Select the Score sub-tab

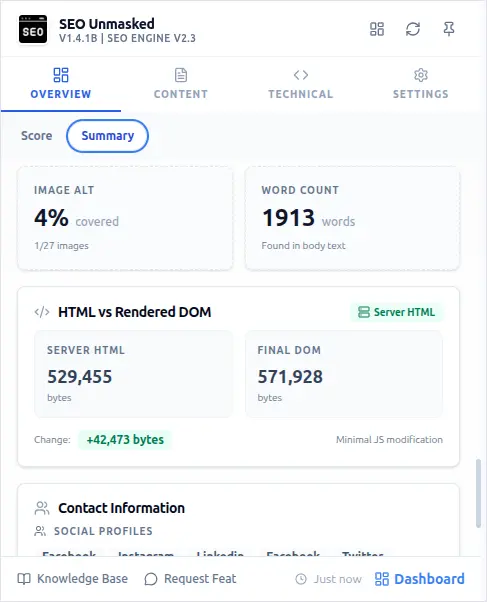[x=36, y=136]
